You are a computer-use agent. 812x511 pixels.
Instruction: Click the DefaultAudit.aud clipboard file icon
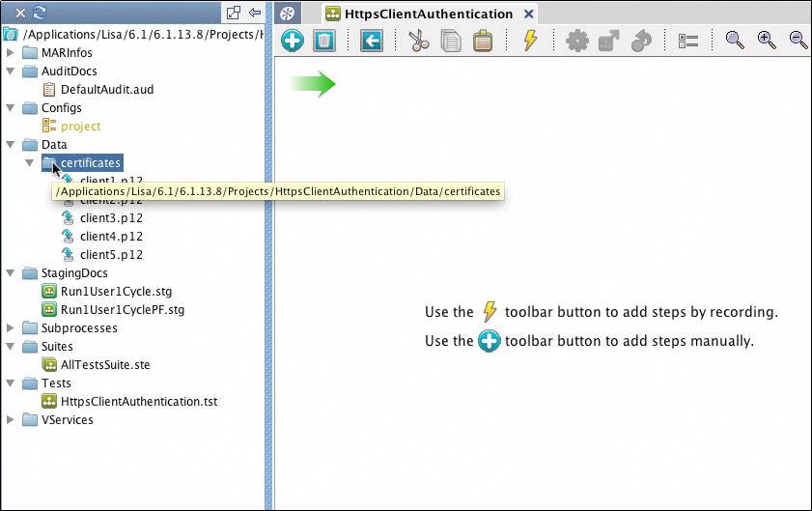[49, 89]
